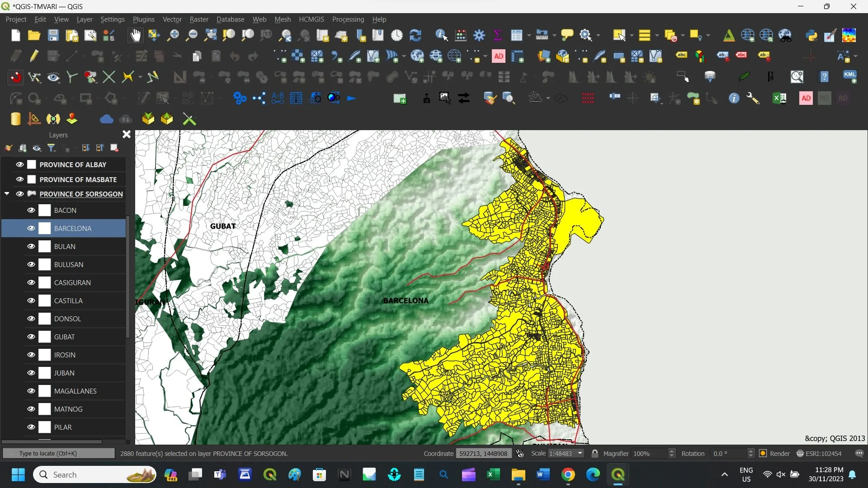The image size is (868, 488).
Task: Open the Vector menu
Action: [x=172, y=19]
